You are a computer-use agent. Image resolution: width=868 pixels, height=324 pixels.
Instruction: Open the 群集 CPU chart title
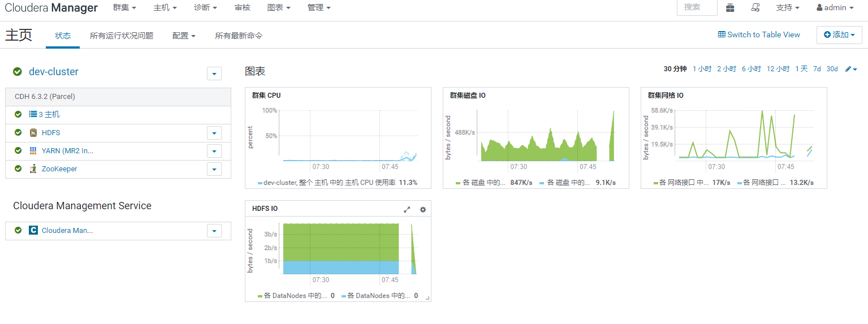click(266, 96)
